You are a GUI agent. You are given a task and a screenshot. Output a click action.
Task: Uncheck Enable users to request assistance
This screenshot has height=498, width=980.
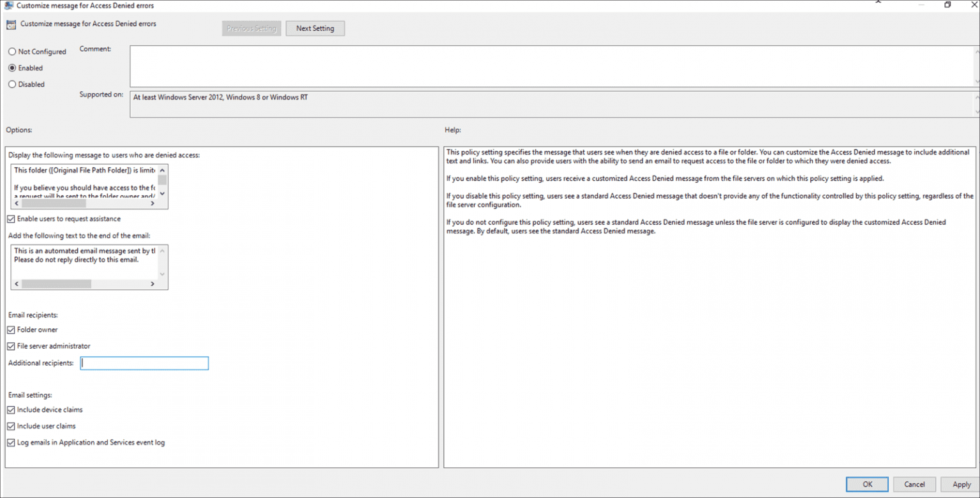pos(10,218)
